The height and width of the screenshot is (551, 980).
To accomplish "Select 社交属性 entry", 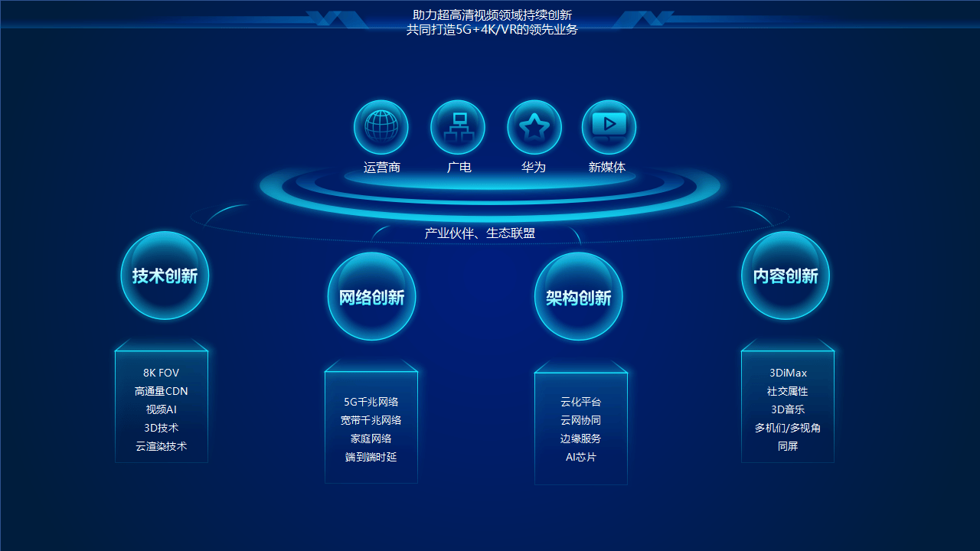I will pos(788,391).
